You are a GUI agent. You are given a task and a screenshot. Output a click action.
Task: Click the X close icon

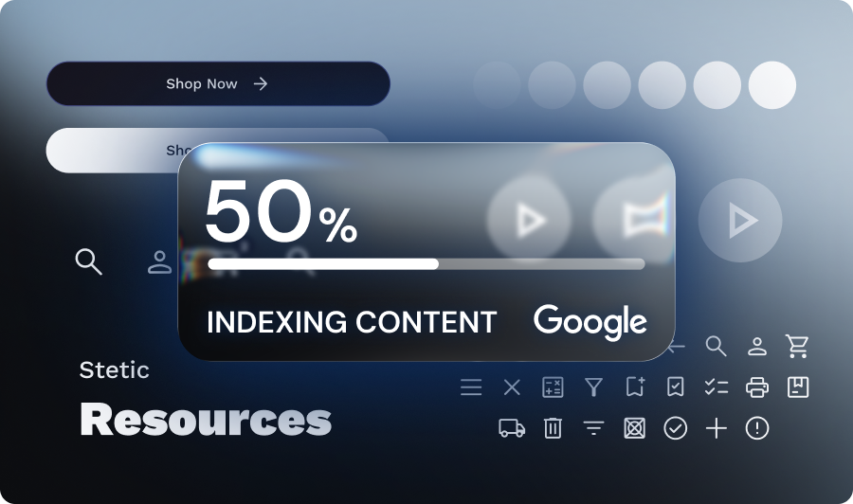point(512,387)
